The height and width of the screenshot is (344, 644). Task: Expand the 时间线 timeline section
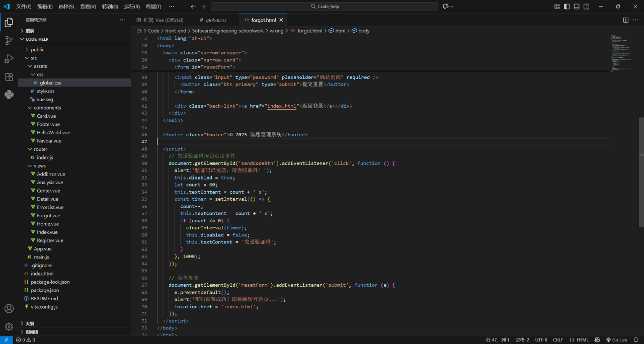(74, 332)
